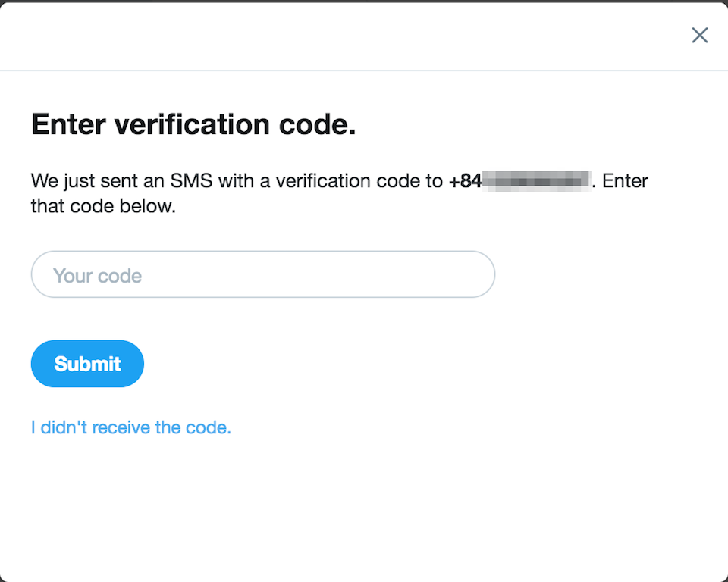This screenshot has height=582, width=728.
Task: Click the divider line under the header
Action: tap(364, 70)
